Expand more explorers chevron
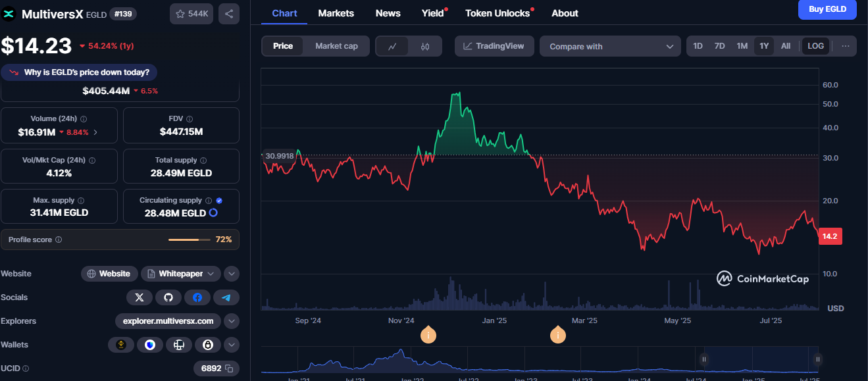Screen dimensions: 868x381 pyautogui.click(x=232, y=321)
